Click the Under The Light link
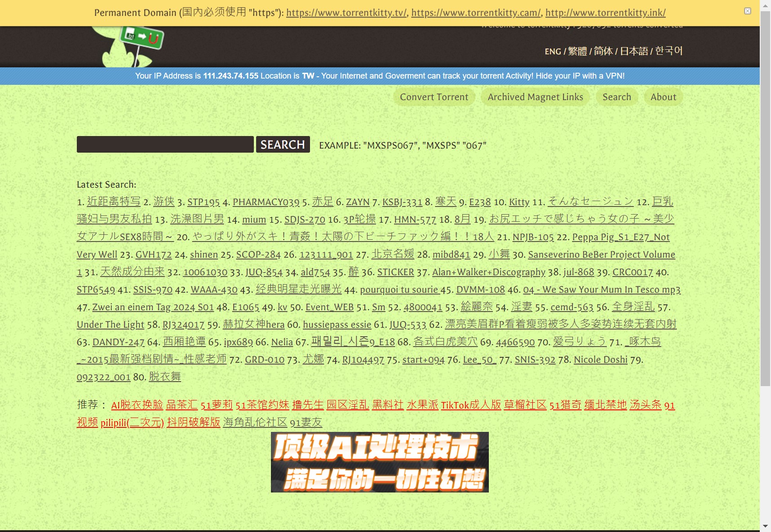 click(111, 325)
